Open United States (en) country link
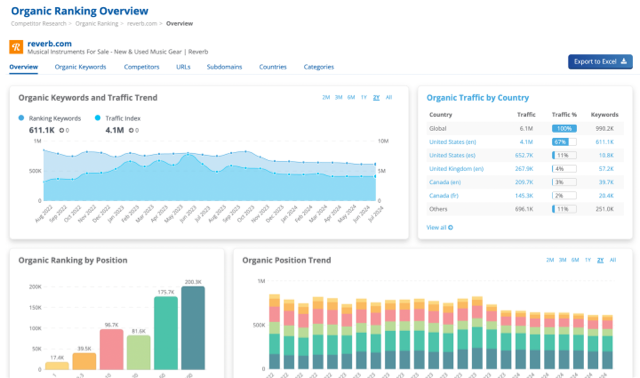 pos(453,142)
